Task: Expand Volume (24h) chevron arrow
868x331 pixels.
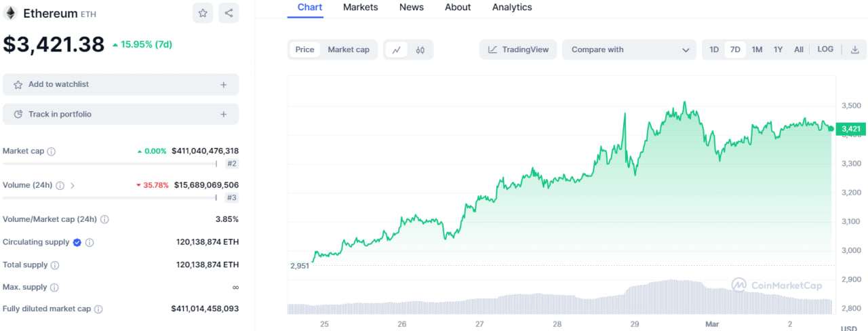Action: tap(73, 185)
